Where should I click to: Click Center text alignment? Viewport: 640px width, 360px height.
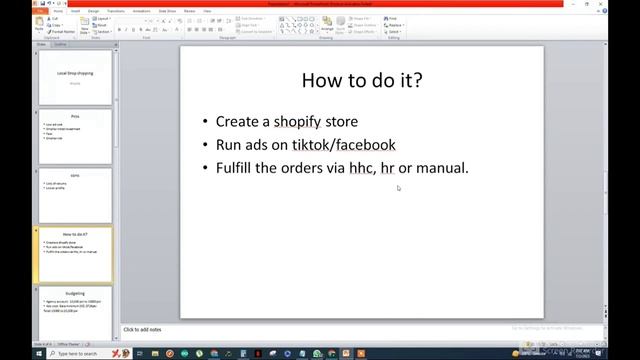click(x=196, y=30)
